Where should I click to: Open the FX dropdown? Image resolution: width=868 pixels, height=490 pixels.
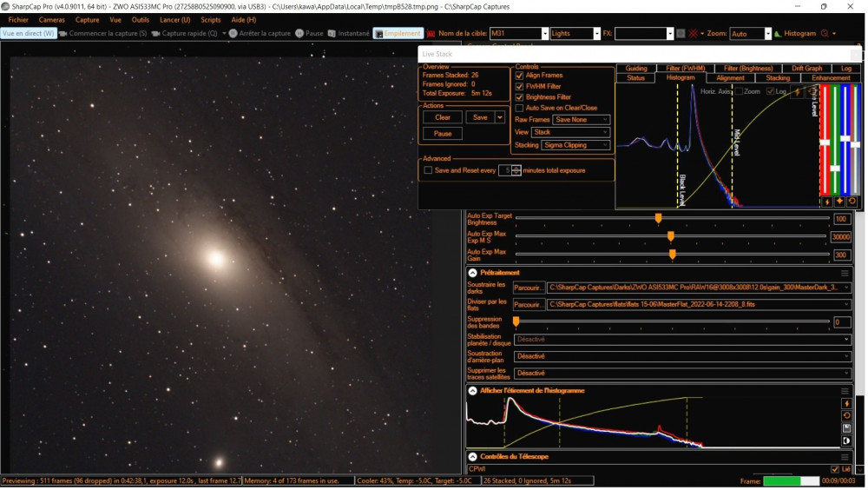(669, 33)
